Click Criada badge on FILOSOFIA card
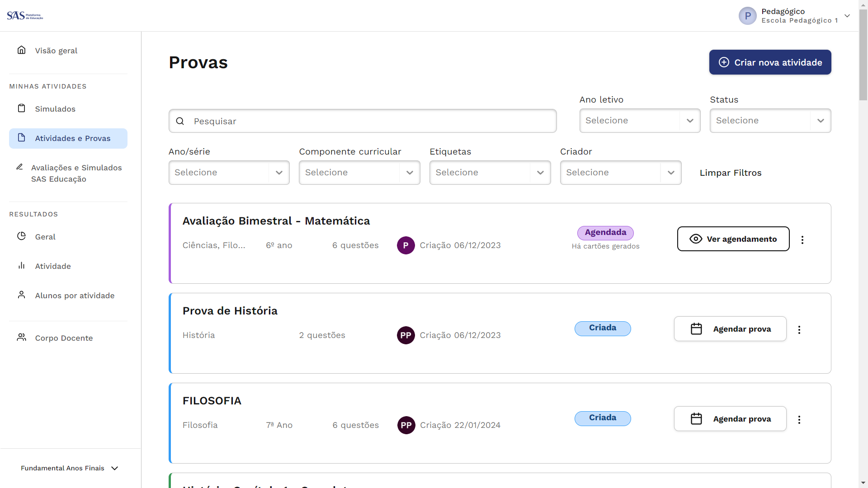 pyautogui.click(x=603, y=418)
